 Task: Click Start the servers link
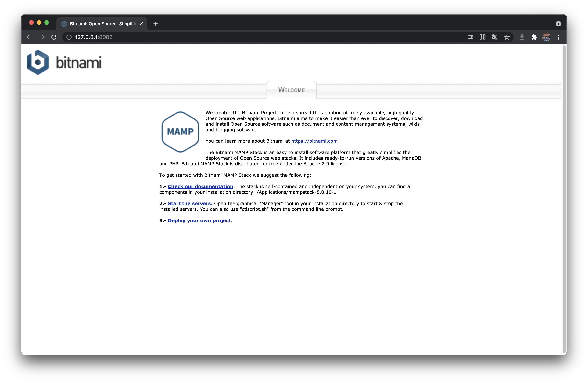pyautogui.click(x=190, y=203)
